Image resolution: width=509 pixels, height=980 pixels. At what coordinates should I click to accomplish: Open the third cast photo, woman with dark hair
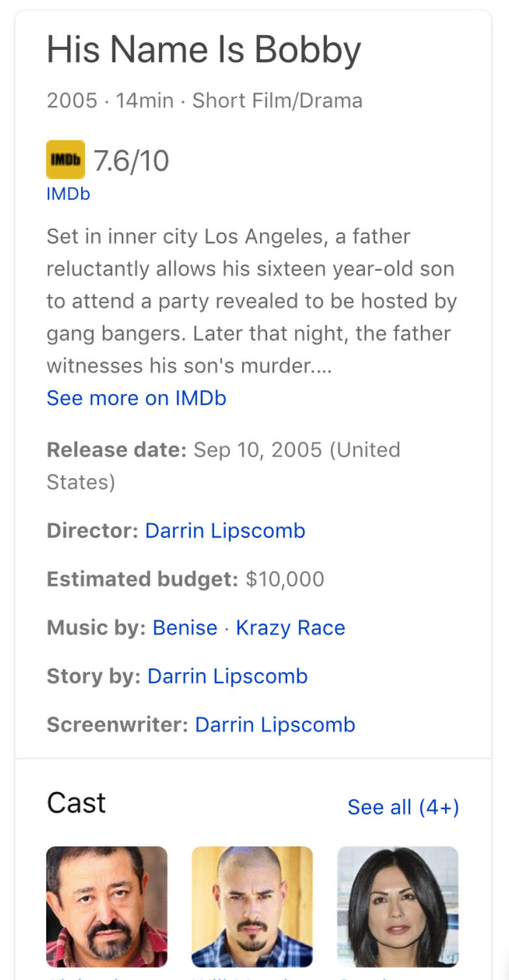(x=397, y=906)
